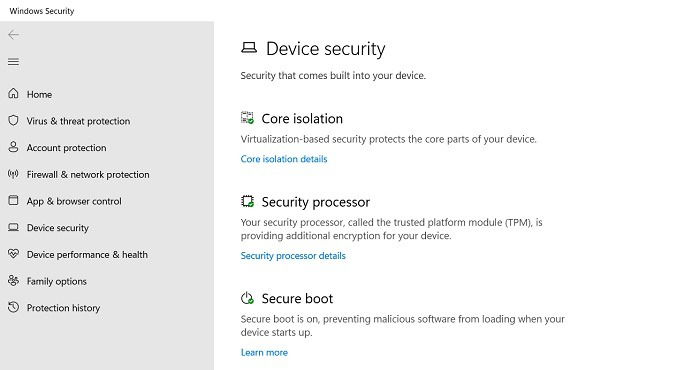Open the hamburger navigation menu
Image resolution: width=700 pixels, height=370 pixels.
point(13,62)
